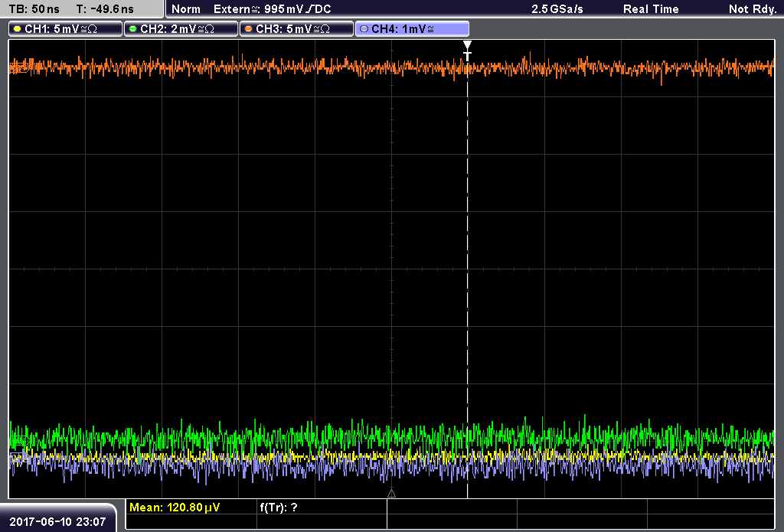Click the orange CH3 indicator dot

(249, 29)
